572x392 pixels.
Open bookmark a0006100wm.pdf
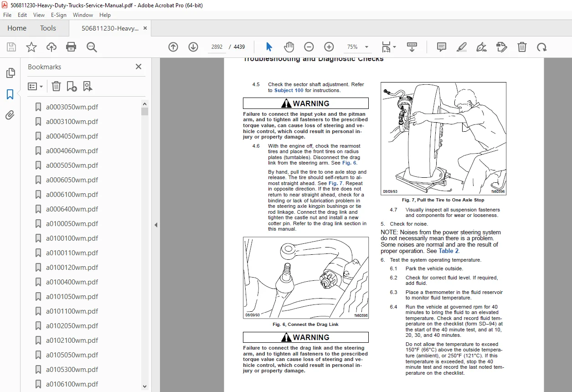click(x=72, y=195)
